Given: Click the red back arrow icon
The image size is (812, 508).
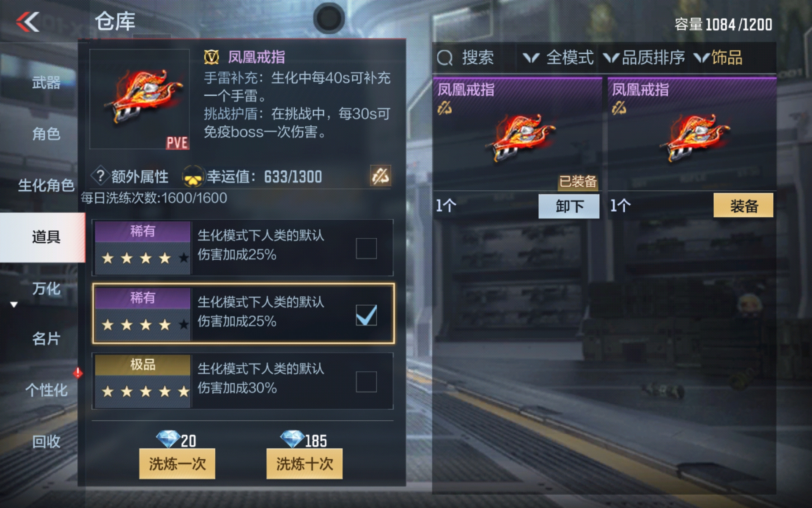Looking at the screenshot, I should pos(28,22).
